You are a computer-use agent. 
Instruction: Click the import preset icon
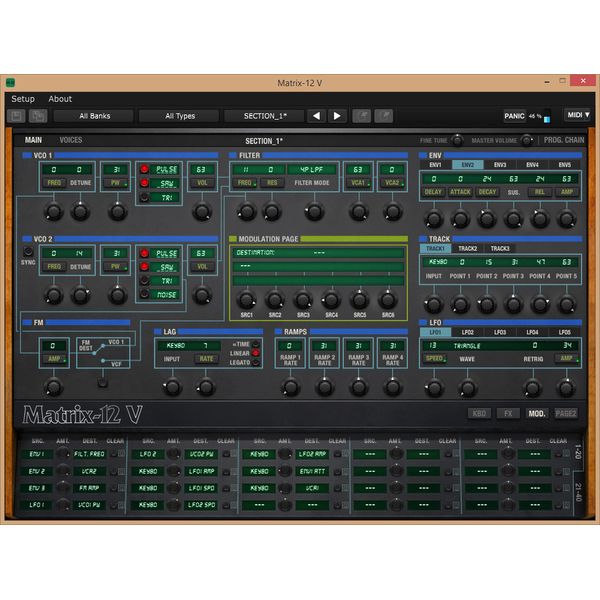(x=362, y=116)
